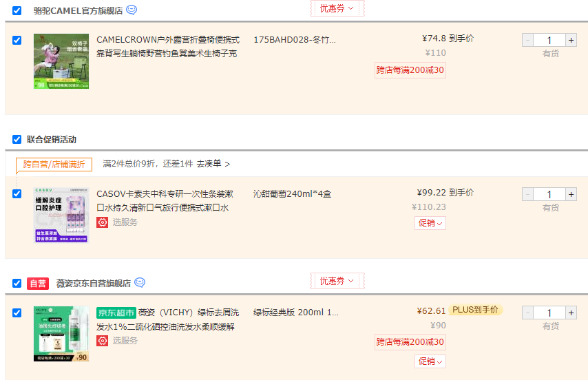
Task: Increase quantity of VICHY shampoo
Action: [571, 313]
